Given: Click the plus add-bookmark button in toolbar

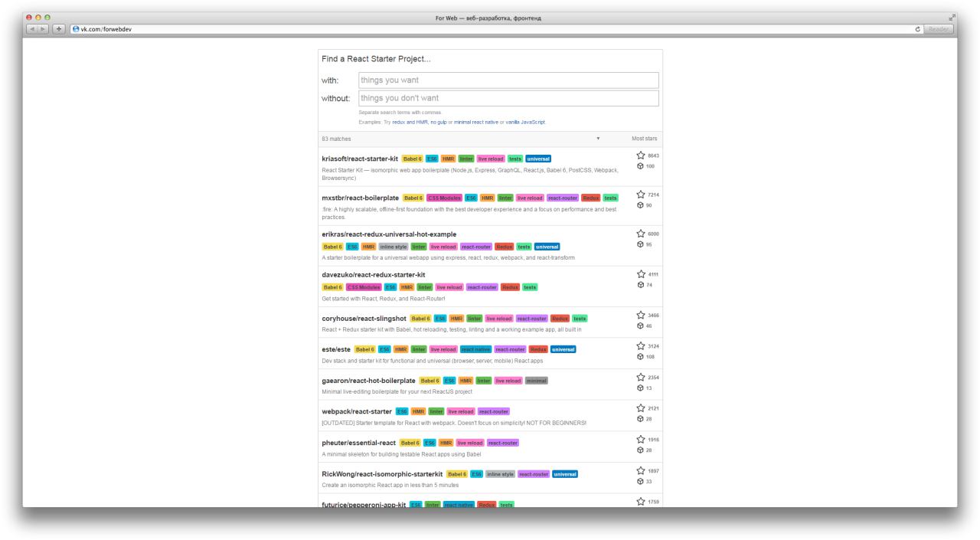Looking at the screenshot, I should (x=60, y=28).
